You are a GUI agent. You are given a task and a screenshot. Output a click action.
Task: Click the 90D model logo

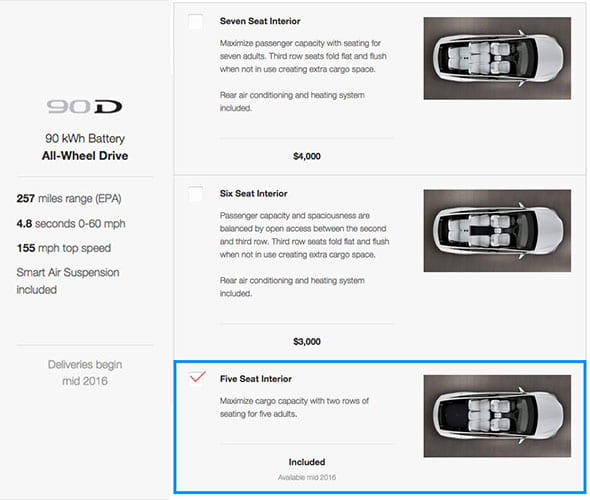[x=84, y=106]
